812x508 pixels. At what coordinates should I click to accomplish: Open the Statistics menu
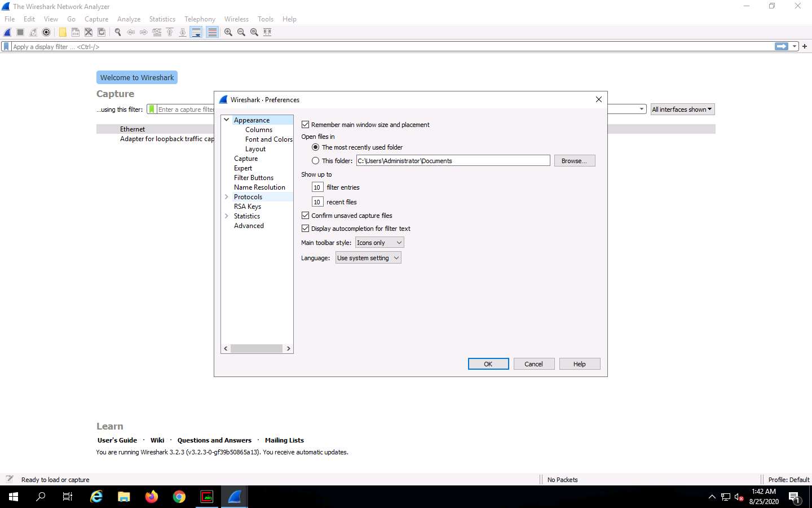[162, 19]
